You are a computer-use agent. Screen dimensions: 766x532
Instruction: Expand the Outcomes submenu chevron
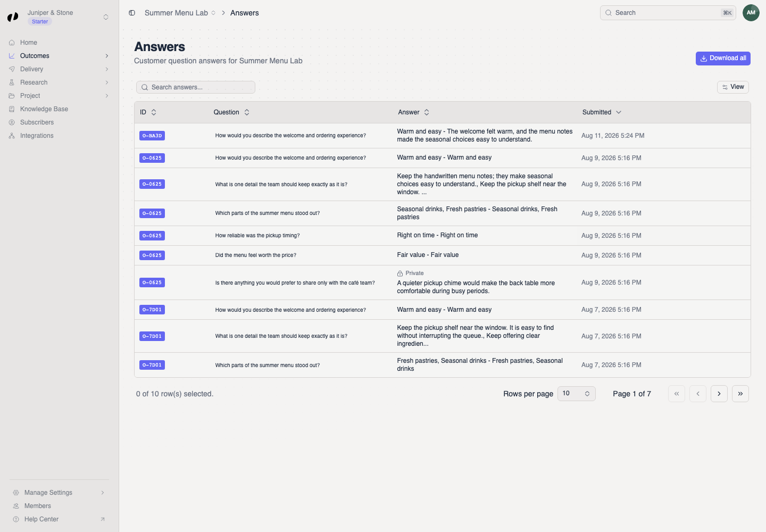pyautogui.click(x=107, y=56)
